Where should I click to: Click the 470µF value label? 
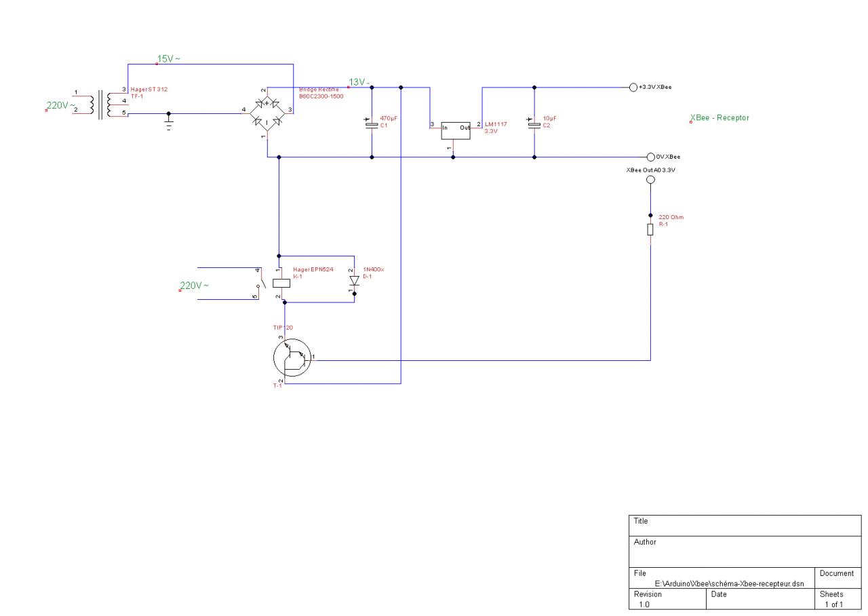point(388,118)
